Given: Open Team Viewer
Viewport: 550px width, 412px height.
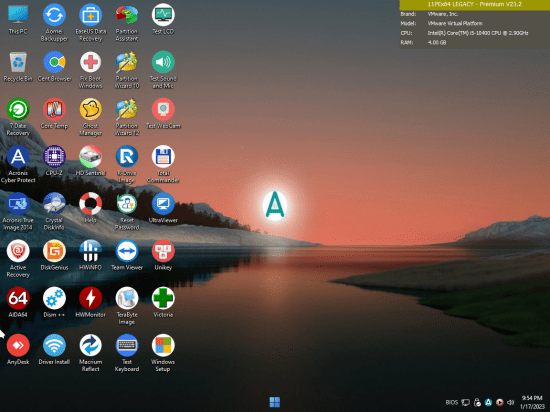Looking at the screenshot, I should (127, 256).
